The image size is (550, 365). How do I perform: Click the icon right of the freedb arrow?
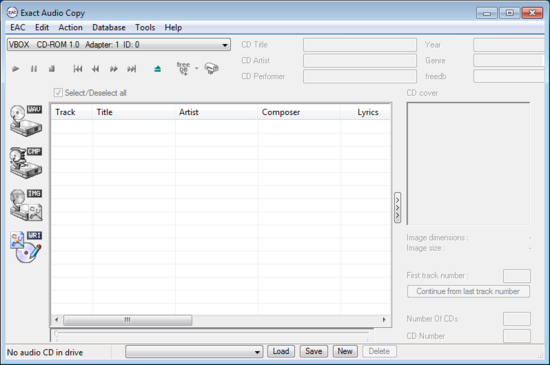click(212, 68)
